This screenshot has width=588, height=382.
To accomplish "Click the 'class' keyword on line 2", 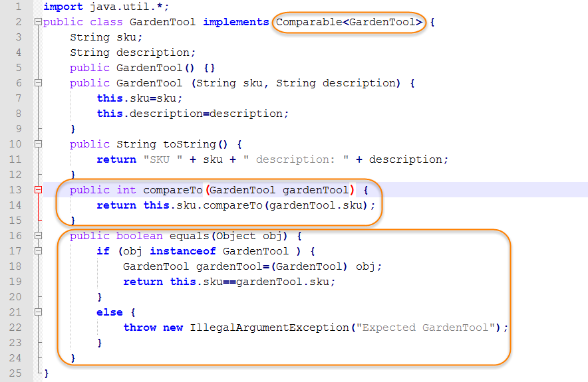I will pyautogui.click(x=106, y=22).
